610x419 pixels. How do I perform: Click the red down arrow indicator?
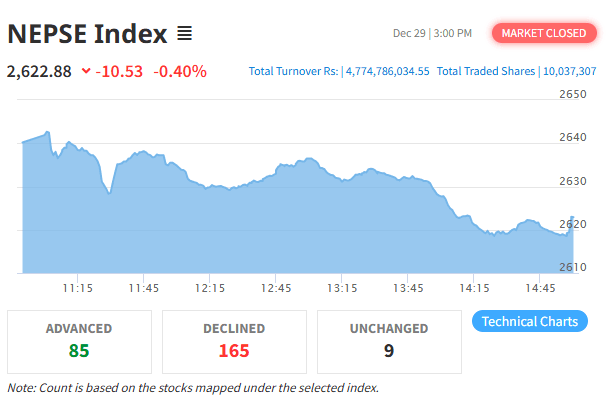(x=85, y=71)
